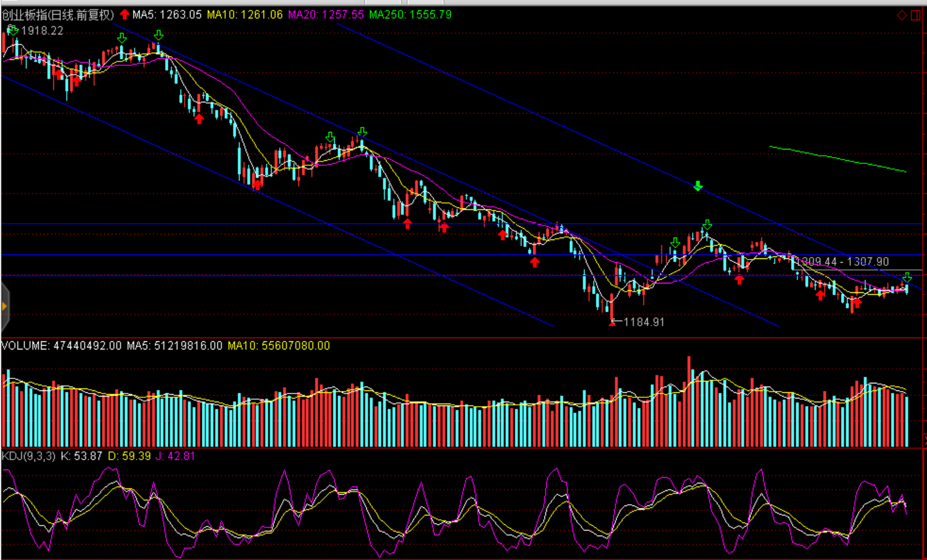Click the red diamond icon at top right
Screen dimensions: 927x560
(902, 15)
